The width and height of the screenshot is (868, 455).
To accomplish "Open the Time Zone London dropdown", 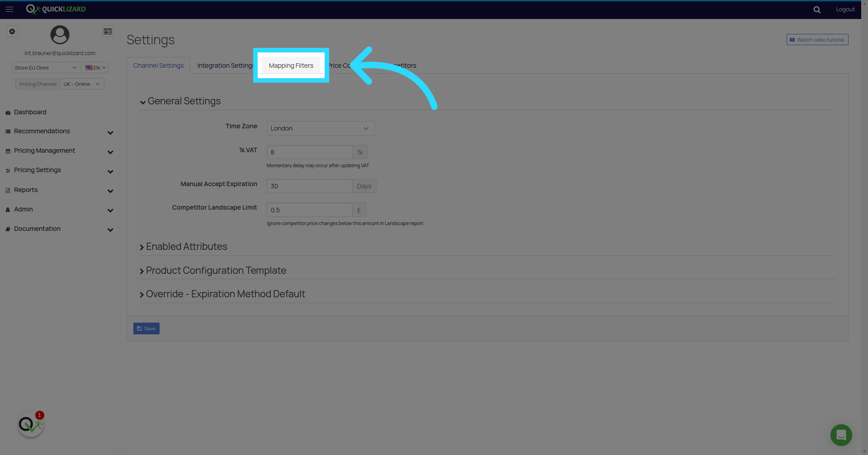I will pos(321,128).
